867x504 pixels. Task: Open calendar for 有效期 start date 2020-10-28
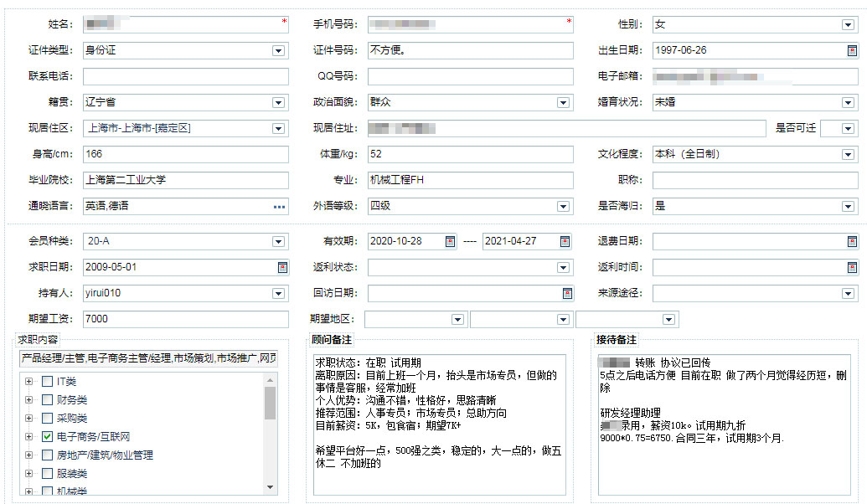[451, 241]
